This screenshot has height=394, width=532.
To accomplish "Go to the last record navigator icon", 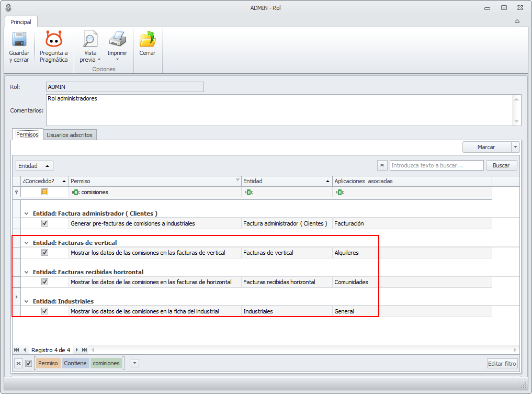I will 85,350.
